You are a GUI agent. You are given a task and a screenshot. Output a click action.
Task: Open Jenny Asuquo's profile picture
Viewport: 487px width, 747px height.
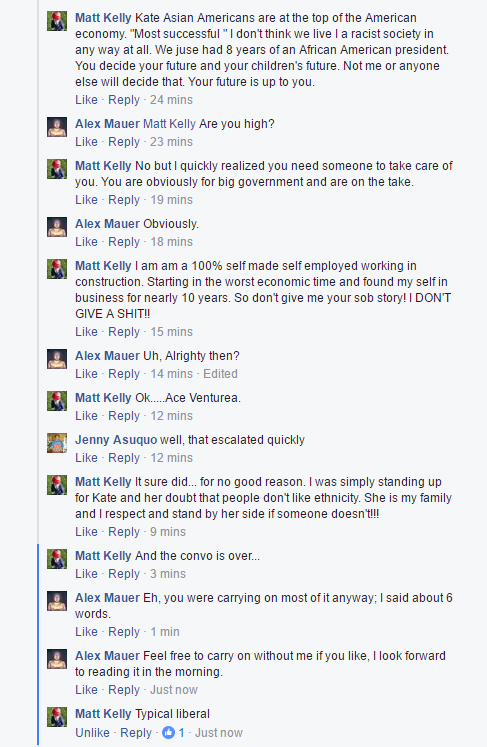tap(57, 443)
